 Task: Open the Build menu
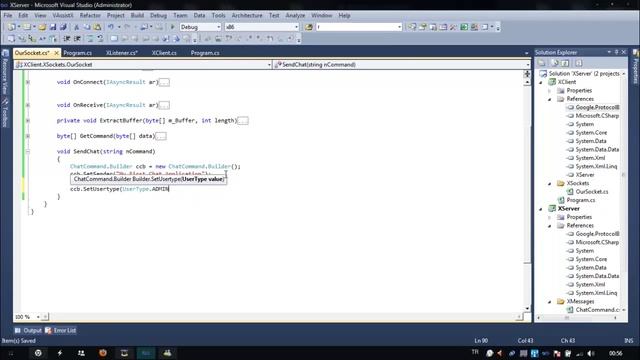(137, 16)
